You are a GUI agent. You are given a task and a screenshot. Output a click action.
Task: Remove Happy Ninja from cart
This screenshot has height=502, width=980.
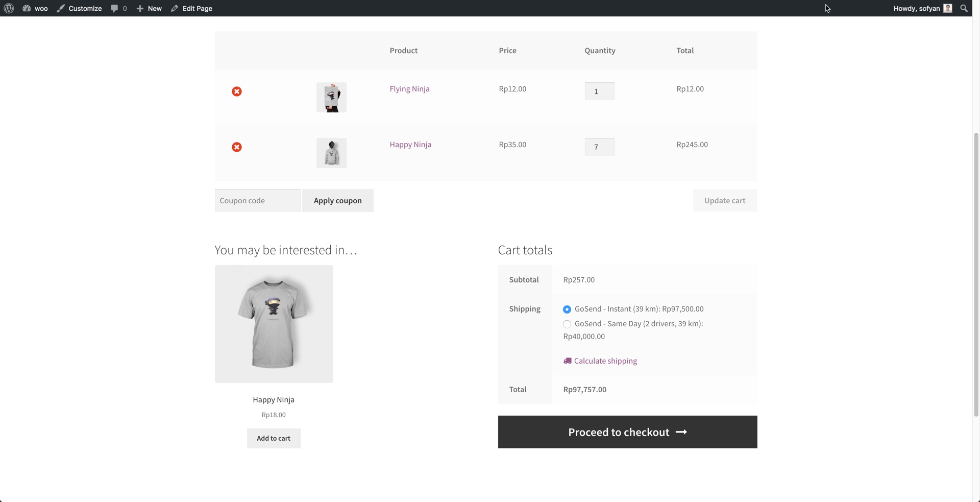[237, 147]
